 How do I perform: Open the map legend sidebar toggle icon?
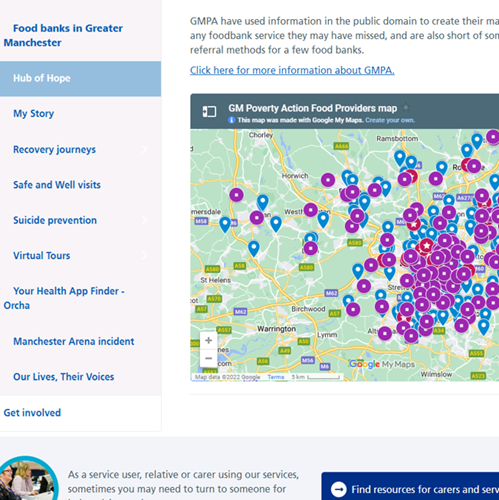(x=209, y=111)
